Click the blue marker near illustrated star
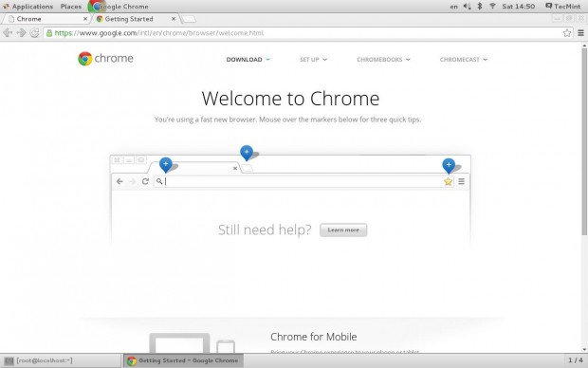Screen dimensions: 588x368 (449, 165)
